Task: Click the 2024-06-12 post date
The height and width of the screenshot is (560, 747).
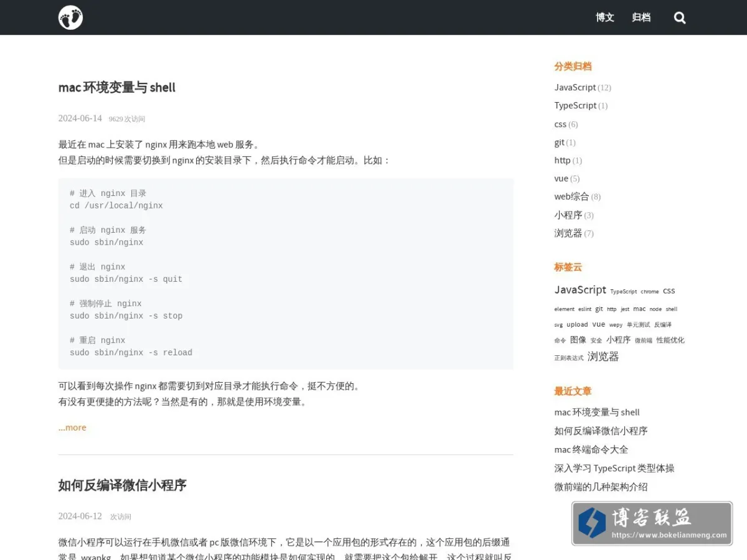Action: pos(80,516)
